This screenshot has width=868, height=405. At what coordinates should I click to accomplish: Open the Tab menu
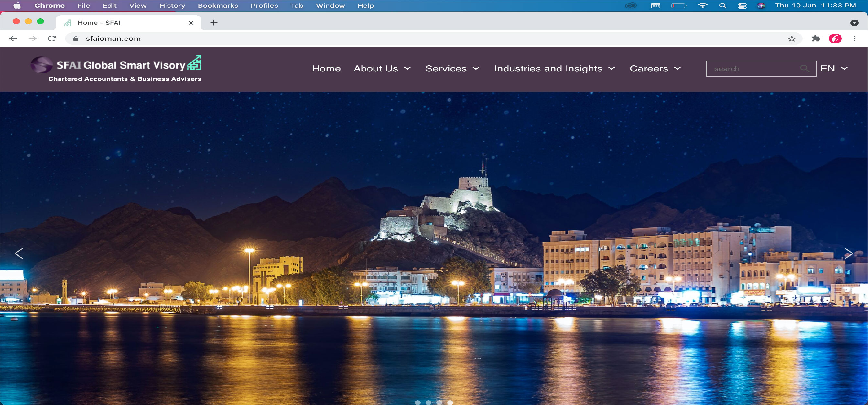tap(297, 6)
